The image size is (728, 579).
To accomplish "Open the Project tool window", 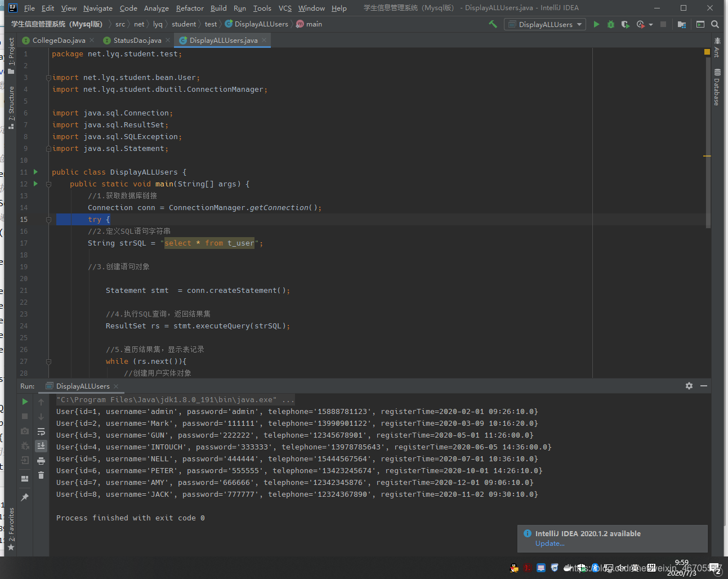I will click(11, 56).
